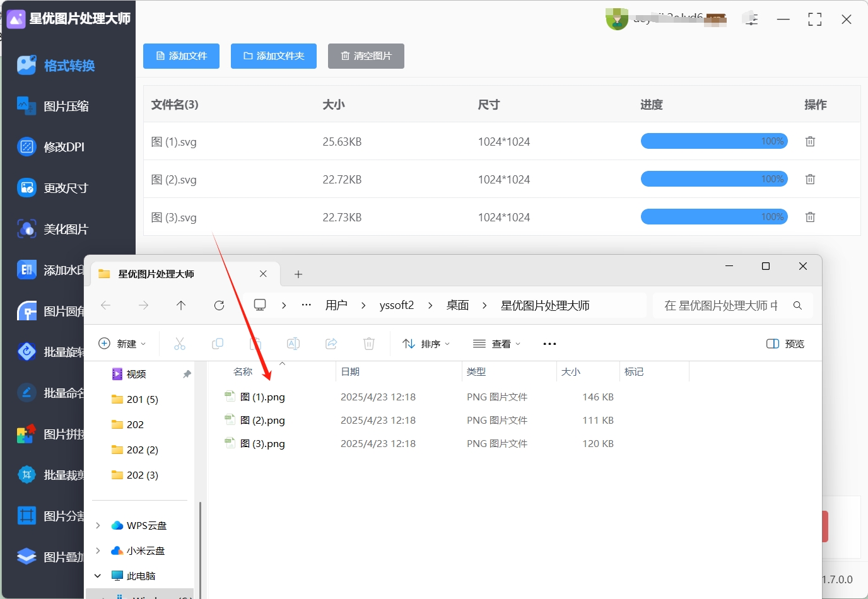
Task: Collapse the 此电脑 tree node
Action: pyautogui.click(x=98, y=576)
